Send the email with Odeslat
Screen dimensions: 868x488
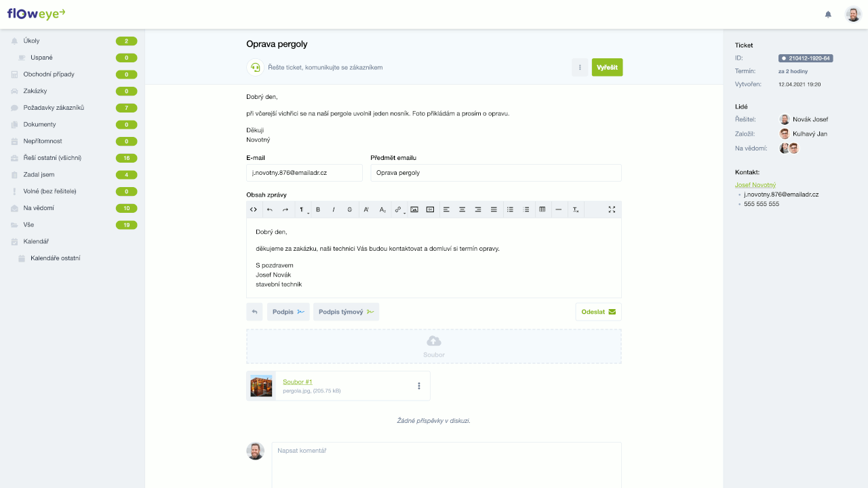point(598,312)
